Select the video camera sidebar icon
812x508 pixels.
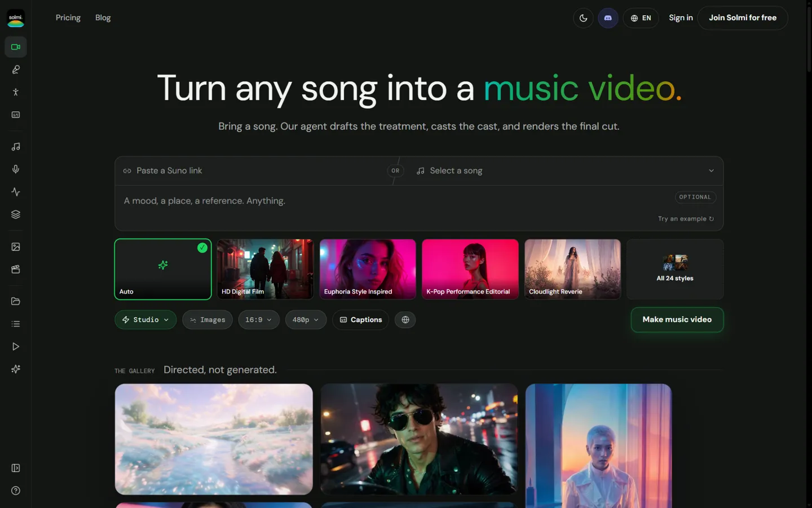coord(16,47)
